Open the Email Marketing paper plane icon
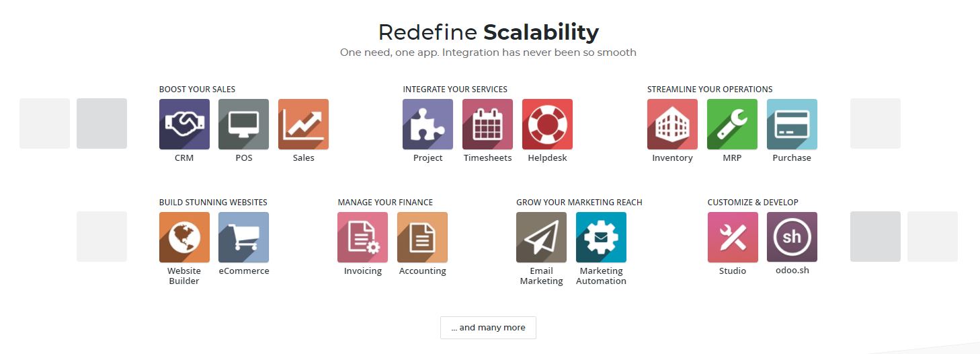 [541, 237]
